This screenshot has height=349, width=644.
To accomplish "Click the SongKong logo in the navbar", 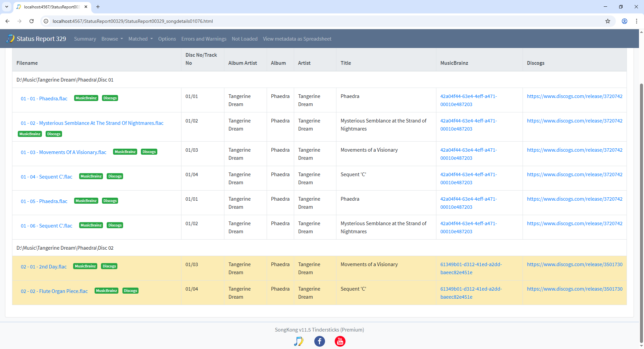I will point(10,39).
